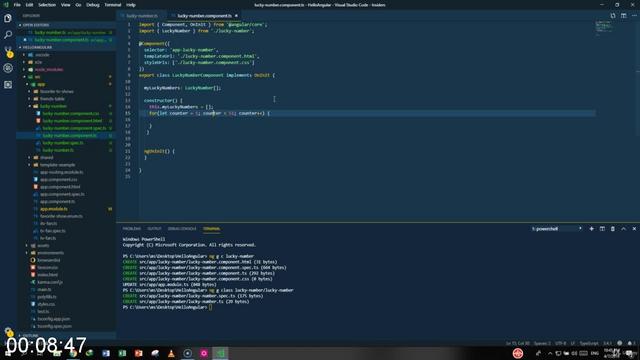Click the Spaces: 2 indentation in status bar

pos(542,343)
